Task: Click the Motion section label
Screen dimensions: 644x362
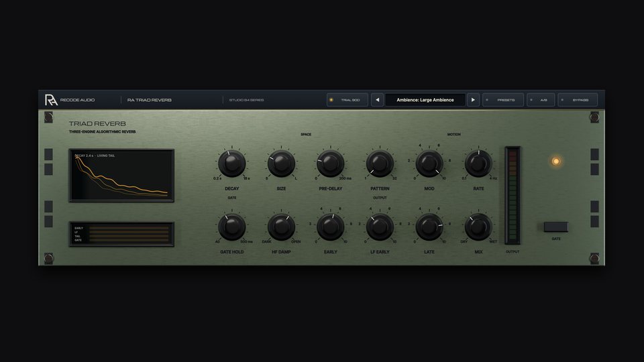Action: (x=454, y=134)
